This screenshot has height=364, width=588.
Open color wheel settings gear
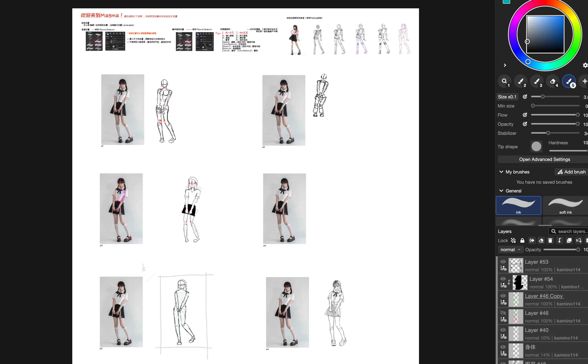(585, 65)
